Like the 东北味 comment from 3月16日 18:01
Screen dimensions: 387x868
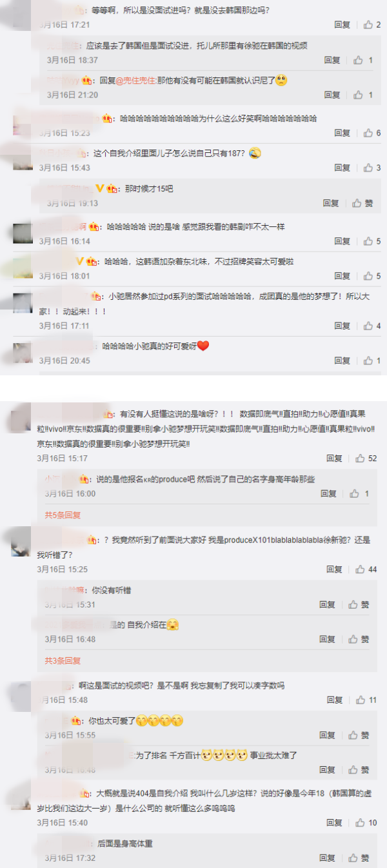click(372, 276)
